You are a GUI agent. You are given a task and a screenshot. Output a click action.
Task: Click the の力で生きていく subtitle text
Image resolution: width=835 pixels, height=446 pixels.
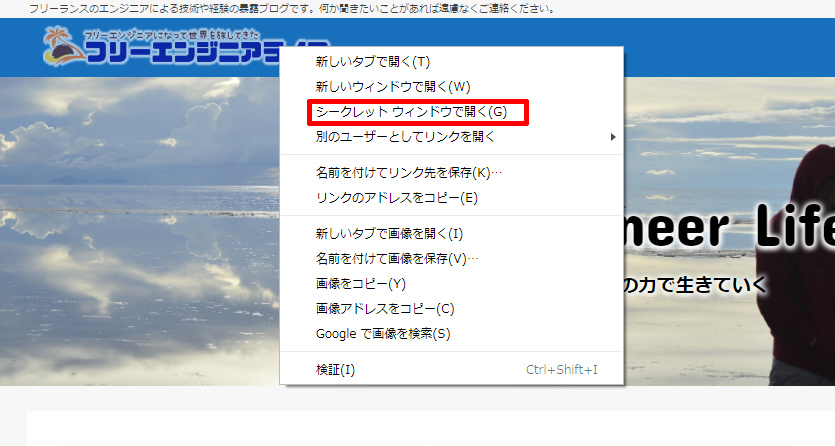point(695,285)
